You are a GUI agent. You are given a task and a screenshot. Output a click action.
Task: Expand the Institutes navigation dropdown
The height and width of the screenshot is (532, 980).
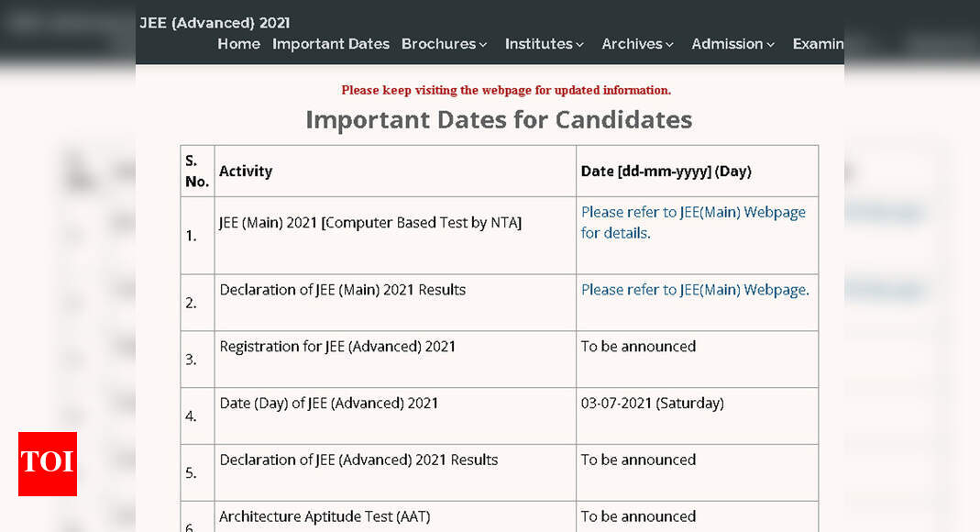[x=543, y=43]
